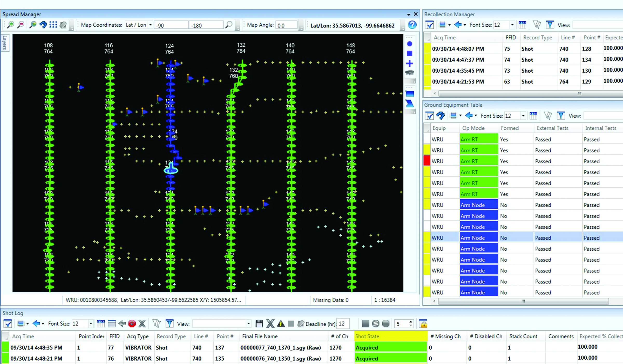Select the Recollection row with FFID 75
The height and width of the screenshot is (364, 623).
(523, 49)
